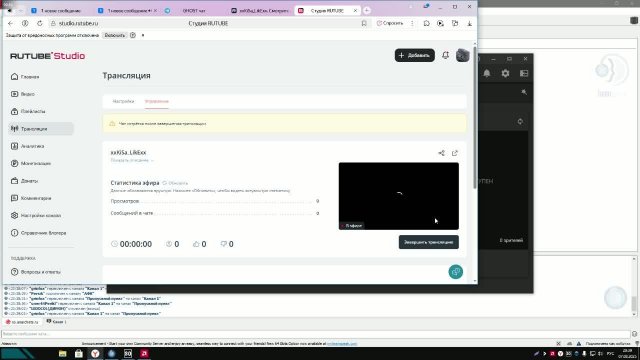Click the teal chat support bubble icon
The height and width of the screenshot is (360, 640).
(x=456, y=272)
